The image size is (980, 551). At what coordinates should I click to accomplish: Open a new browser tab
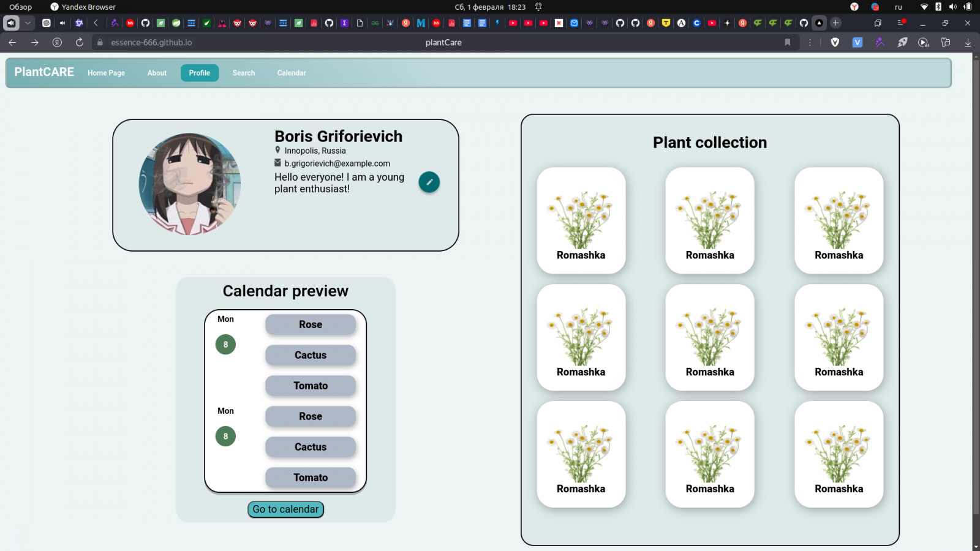(x=835, y=23)
